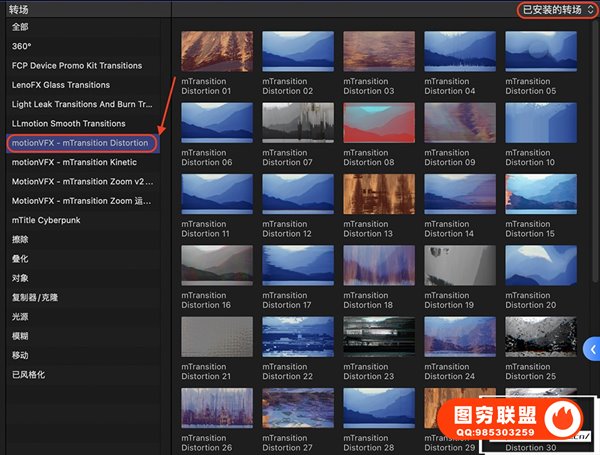The image size is (600, 455).
Task: Select the 360° transitions category
Action: [x=22, y=46]
